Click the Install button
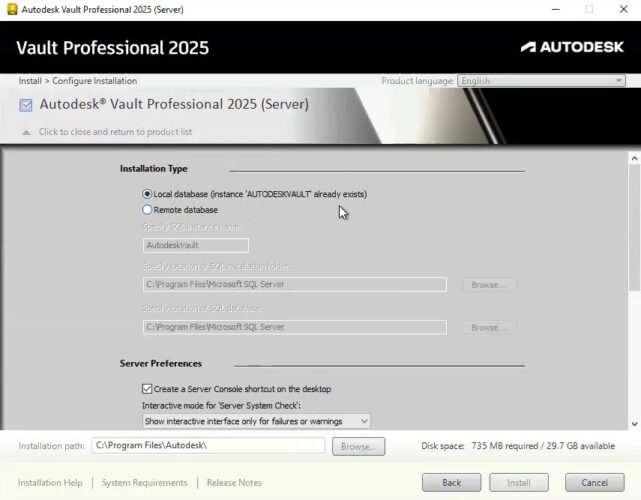The image size is (641, 500). [x=519, y=483]
